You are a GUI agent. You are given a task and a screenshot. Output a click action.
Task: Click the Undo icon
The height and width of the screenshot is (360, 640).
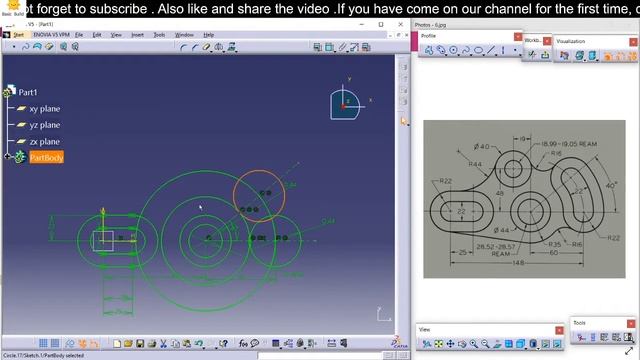[199, 344]
